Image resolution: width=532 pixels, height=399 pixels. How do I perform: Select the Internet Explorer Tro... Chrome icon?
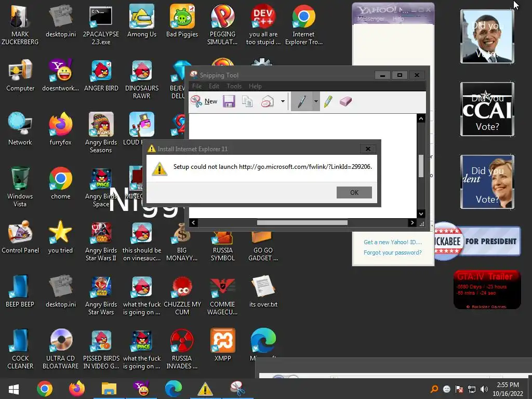303,25
